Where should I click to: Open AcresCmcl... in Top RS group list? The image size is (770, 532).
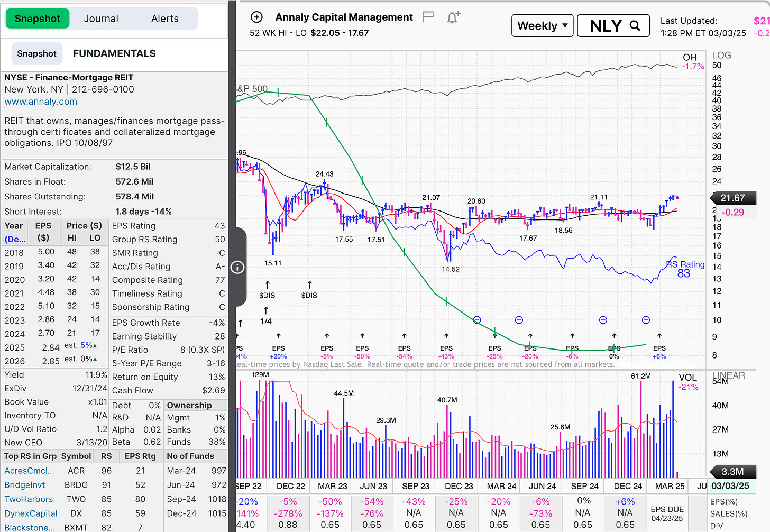point(29,471)
